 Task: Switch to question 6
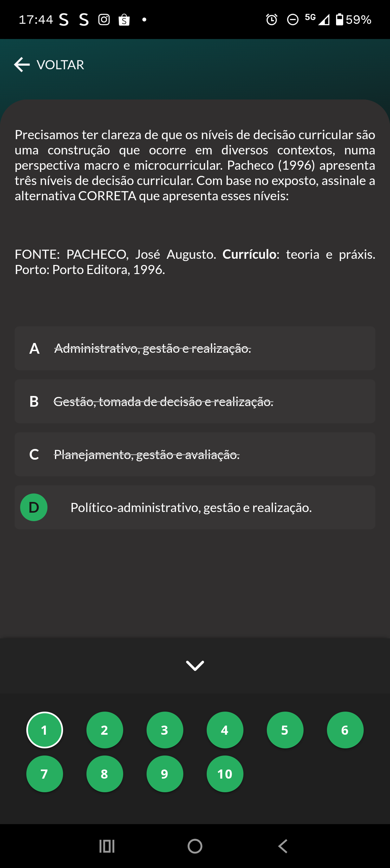pos(345,730)
